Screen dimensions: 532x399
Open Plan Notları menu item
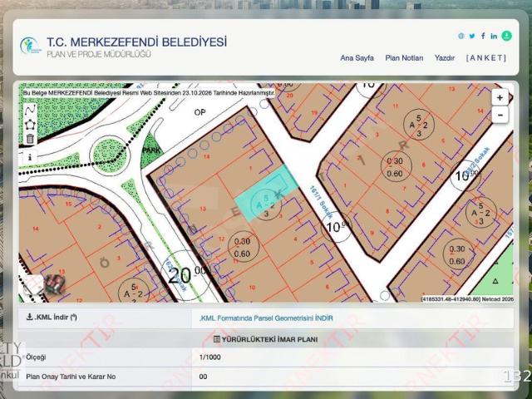click(x=404, y=58)
